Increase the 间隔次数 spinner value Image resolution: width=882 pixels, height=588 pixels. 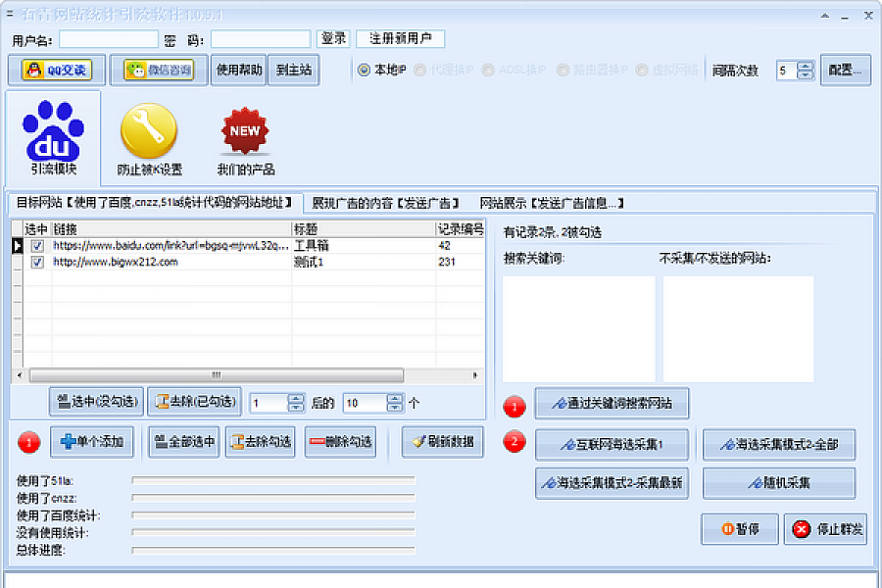(806, 67)
